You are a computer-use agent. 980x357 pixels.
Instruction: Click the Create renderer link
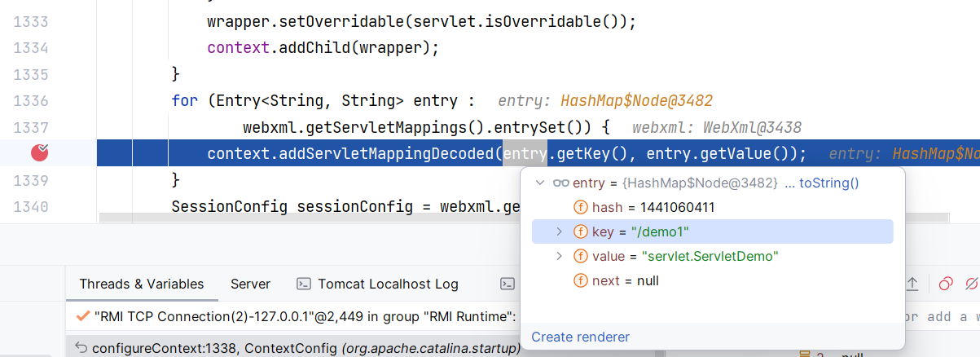point(580,337)
